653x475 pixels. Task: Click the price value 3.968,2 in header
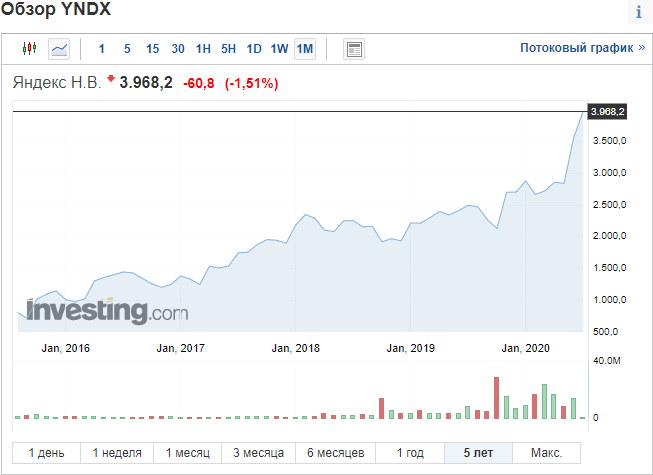pos(146,82)
